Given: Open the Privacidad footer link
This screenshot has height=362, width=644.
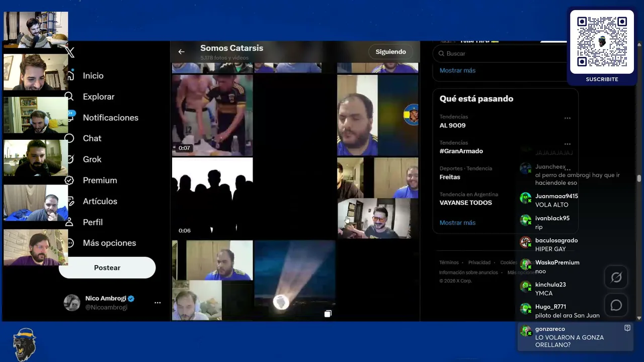Looking at the screenshot, I should [479, 262].
